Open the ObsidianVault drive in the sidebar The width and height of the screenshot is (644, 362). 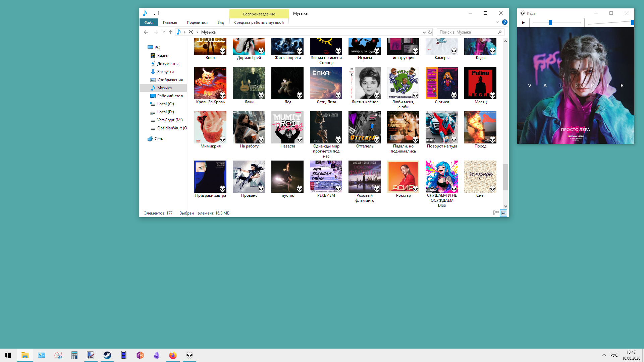(172, 128)
